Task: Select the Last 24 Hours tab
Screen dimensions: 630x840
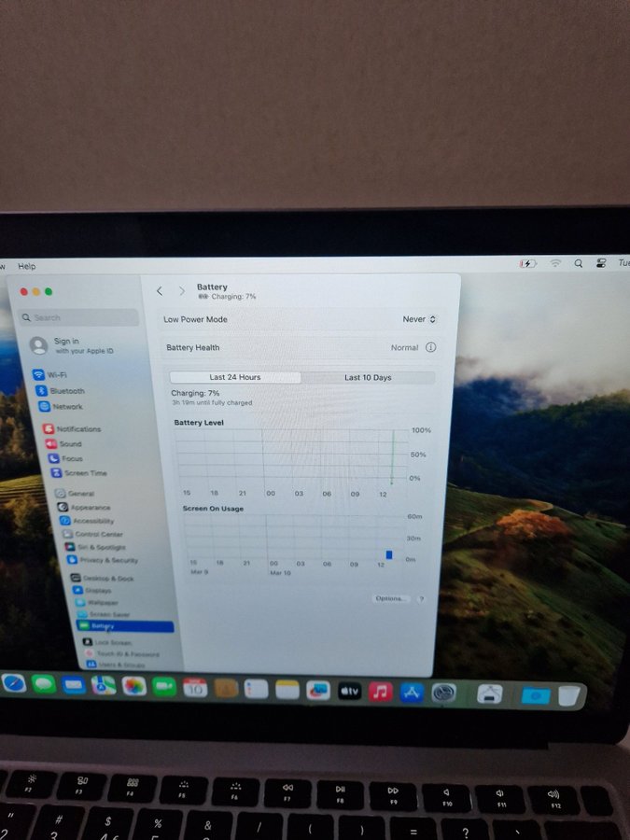Action: click(x=235, y=378)
